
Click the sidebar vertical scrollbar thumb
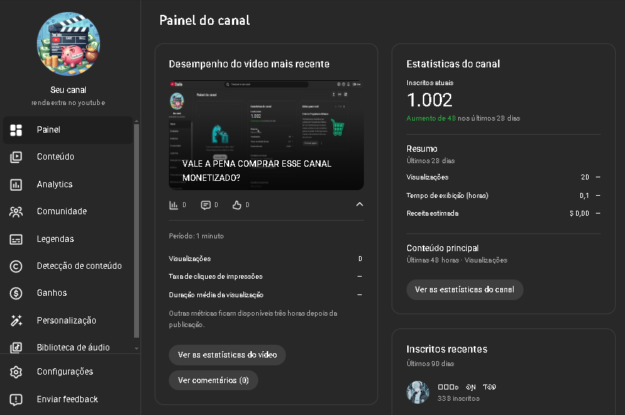pos(136,231)
